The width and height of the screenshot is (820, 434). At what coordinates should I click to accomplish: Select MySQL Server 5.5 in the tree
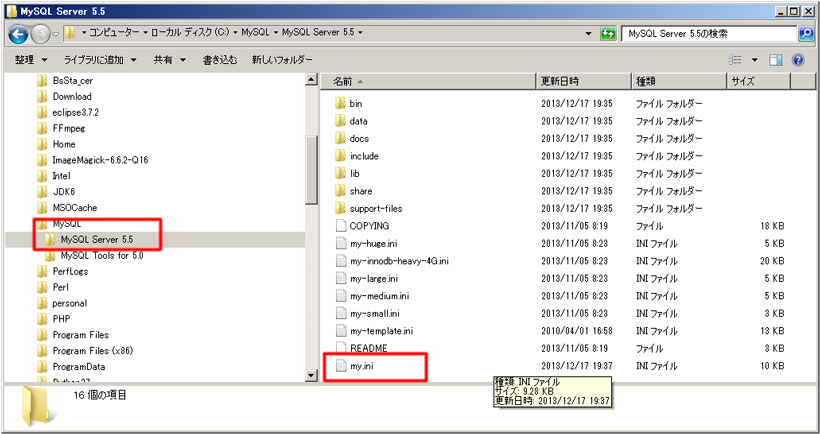[97, 239]
